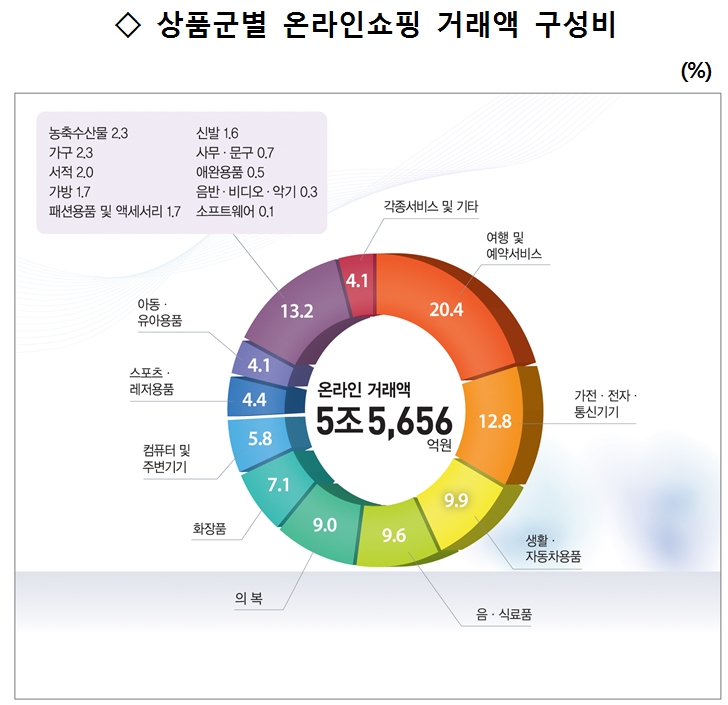The image size is (728, 705).
Task: Click the 5조 5,656 total value
Action: 384,421
